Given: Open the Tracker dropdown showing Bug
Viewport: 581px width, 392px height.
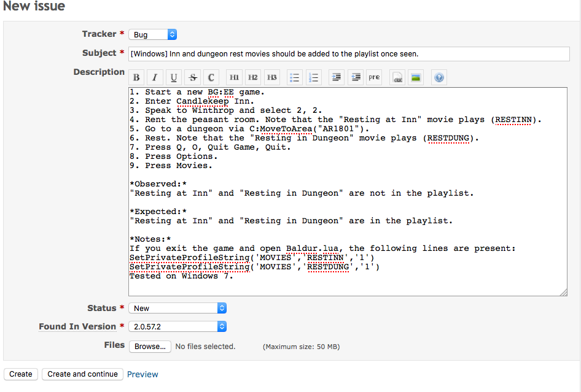Looking at the screenshot, I should pos(153,34).
